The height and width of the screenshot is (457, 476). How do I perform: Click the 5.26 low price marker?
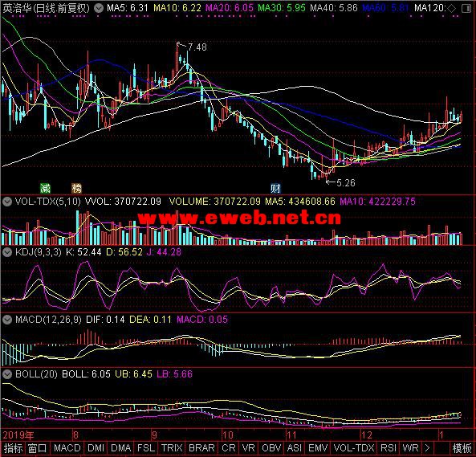(346, 183)
